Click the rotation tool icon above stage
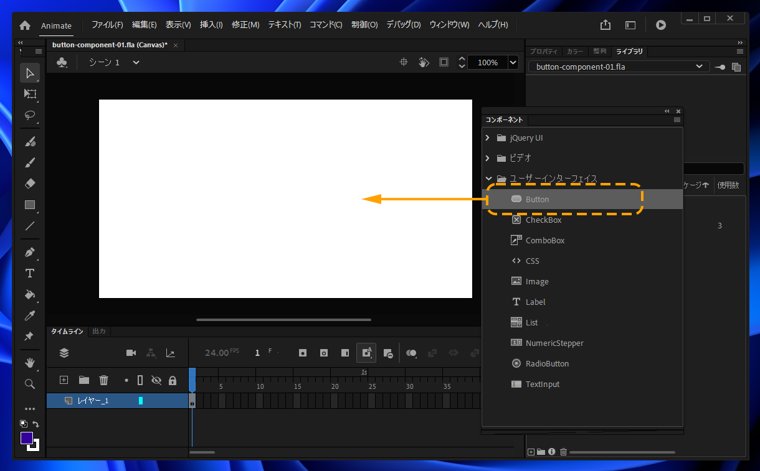The image size is (760, 471). point(424,62)
